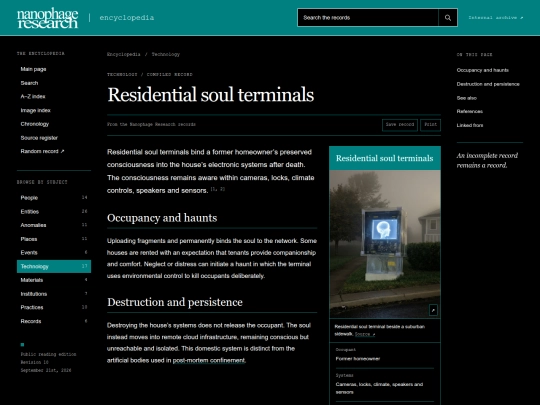The width and height of the screenshot is (540, 405).
Task: Open the A–Z index
Action: [x=54, y=96]
